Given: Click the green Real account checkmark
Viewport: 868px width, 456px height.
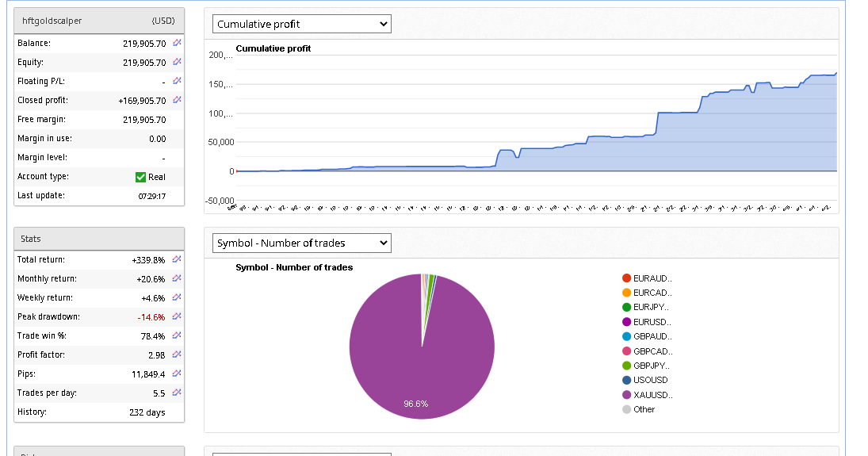Looking at the screenshot, I should pos(140,177).
